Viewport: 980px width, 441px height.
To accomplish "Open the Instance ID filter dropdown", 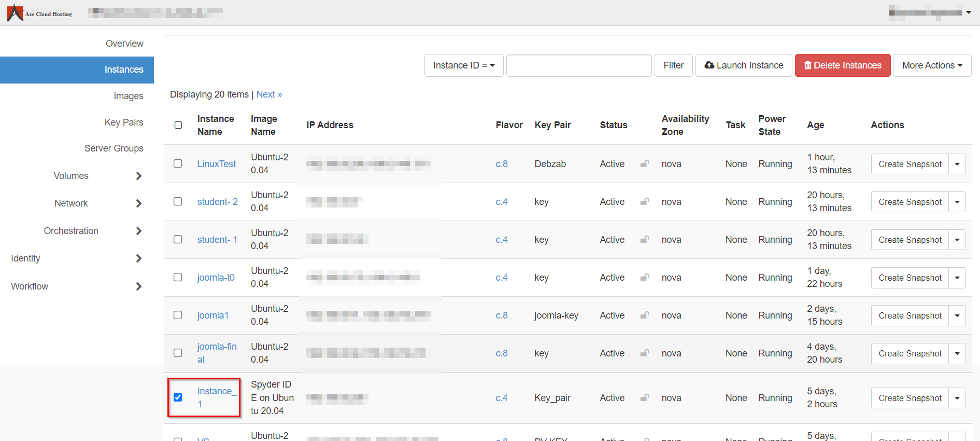I will [463, 65].
